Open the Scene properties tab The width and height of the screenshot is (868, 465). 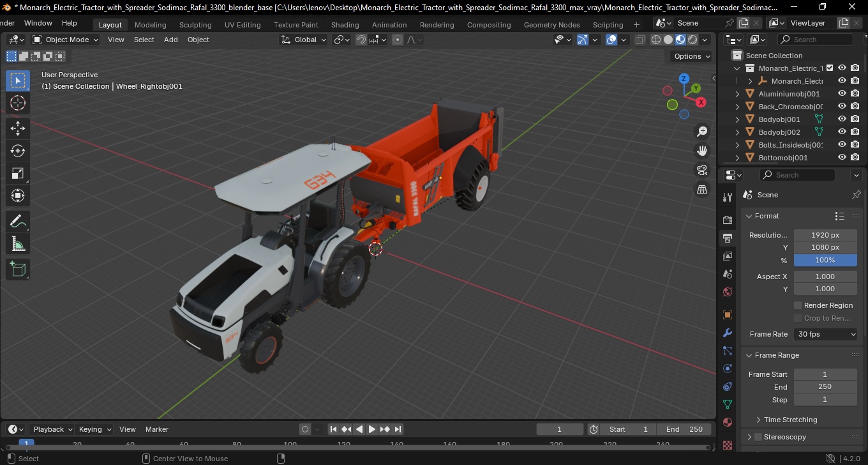click(728, 274)
